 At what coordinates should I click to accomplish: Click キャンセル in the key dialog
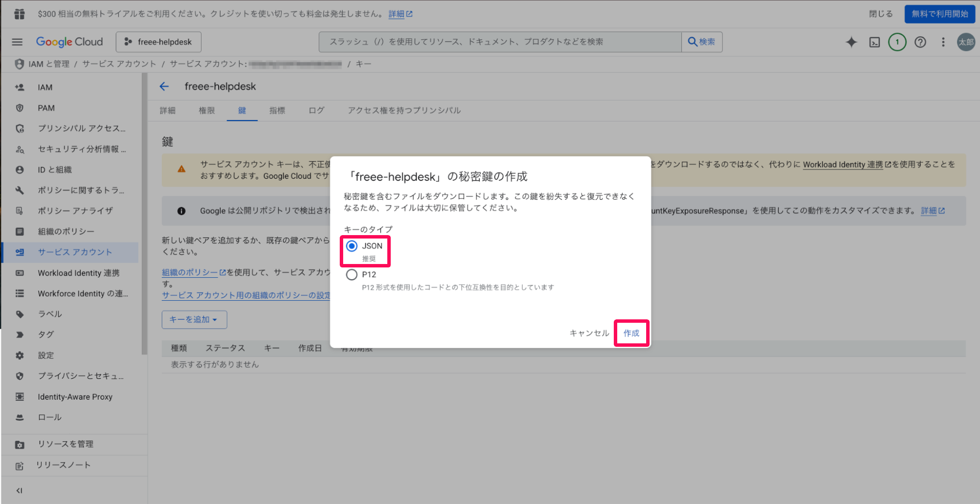[589, 333]
